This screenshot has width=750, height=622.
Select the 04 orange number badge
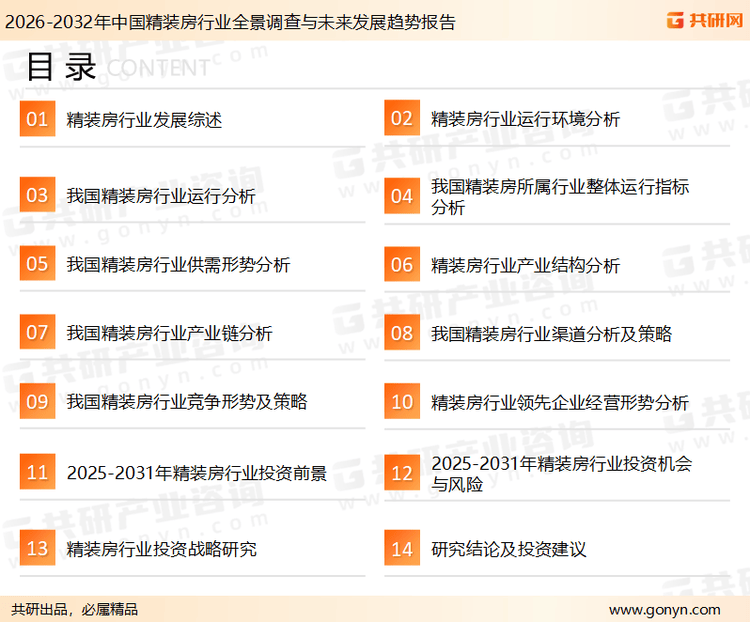point(402,196)
